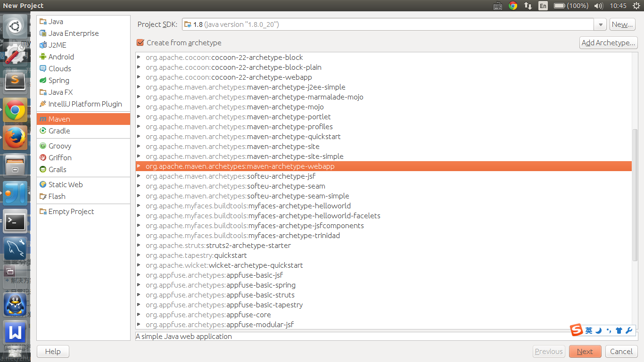Select softeu-archetype-seam-simple entry
Screen dimensions: 644x362
click(x=384, y=196)
